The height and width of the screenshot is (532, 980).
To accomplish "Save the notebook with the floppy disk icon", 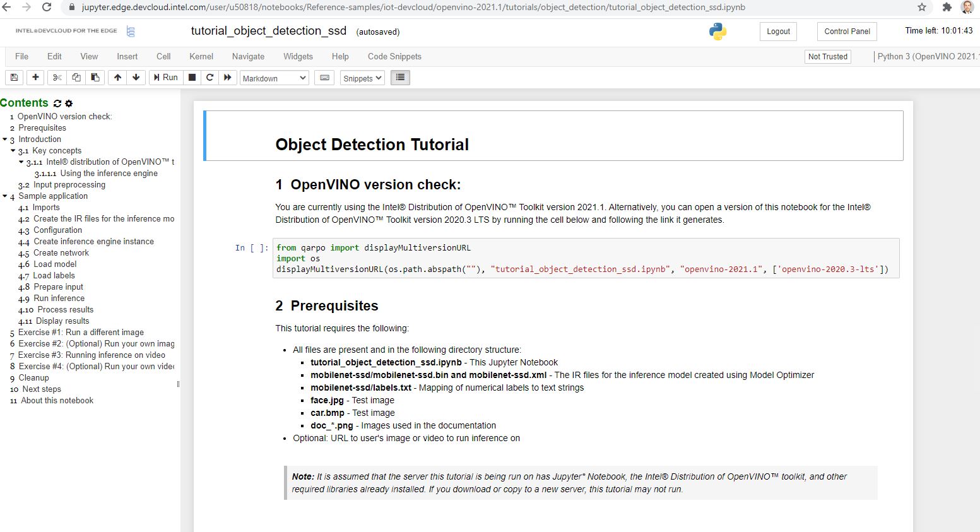I will pyautogui.click(x=14, y=78).
